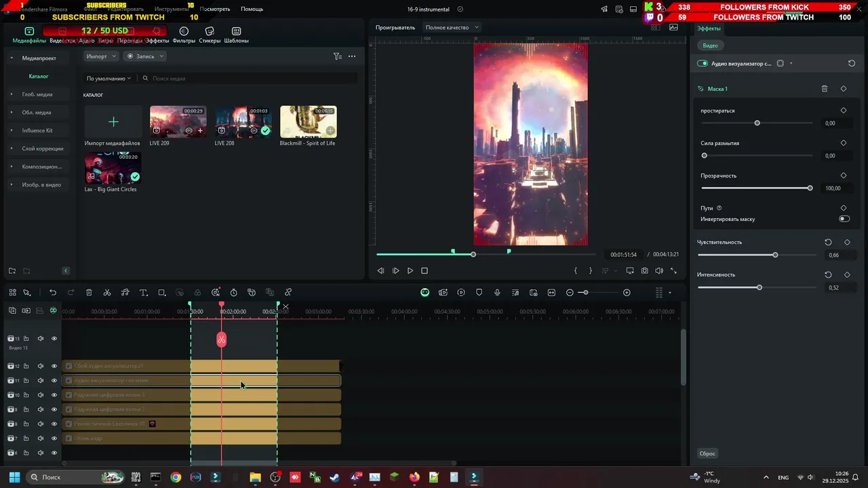This screenshot has height=488, width=868.
Task: Open the four-squares layout icon in timeline toolbar
Action: coord(12,293)
